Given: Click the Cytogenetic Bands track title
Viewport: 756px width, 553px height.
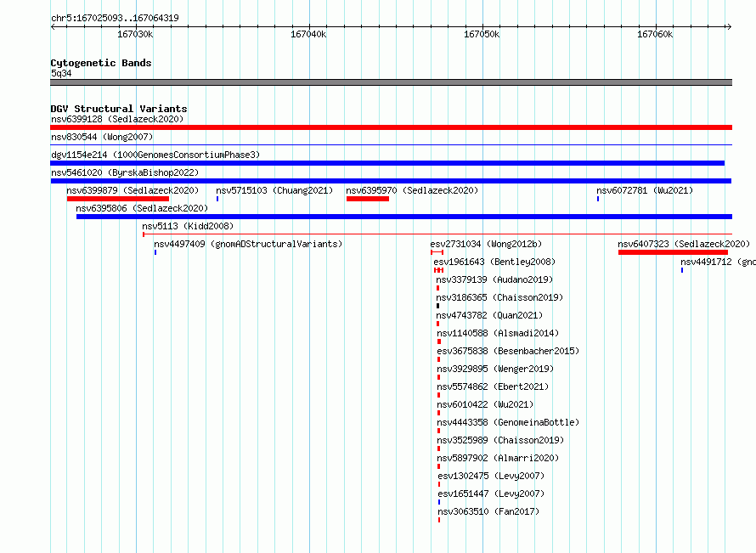Looking at the screenshot, I should click(x=101, y=63).
